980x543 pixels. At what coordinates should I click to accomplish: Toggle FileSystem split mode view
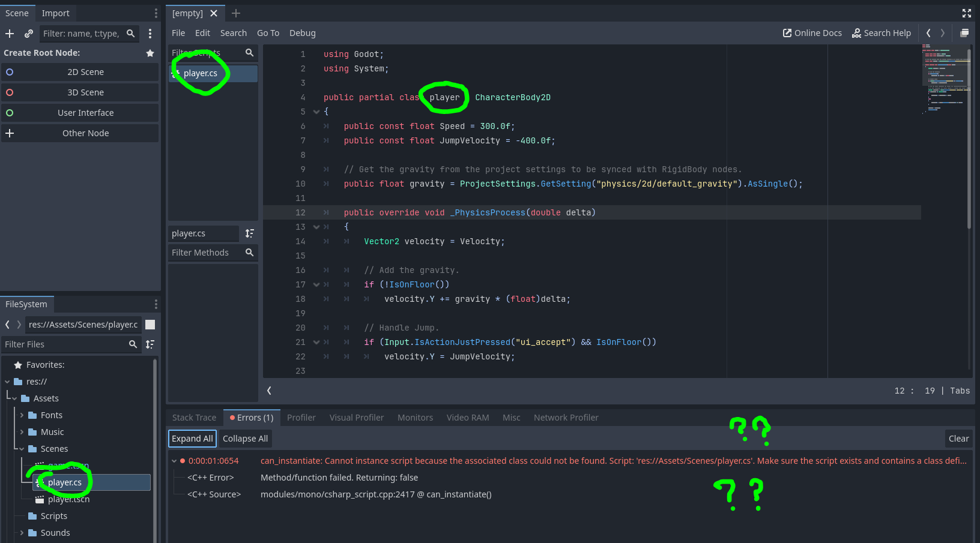[150, 325]
